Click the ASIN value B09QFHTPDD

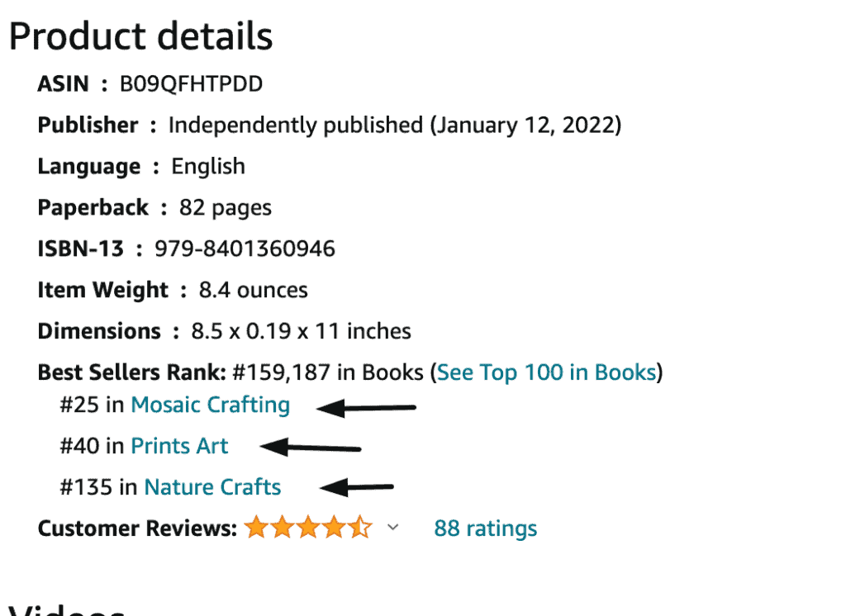click(191, 84)
